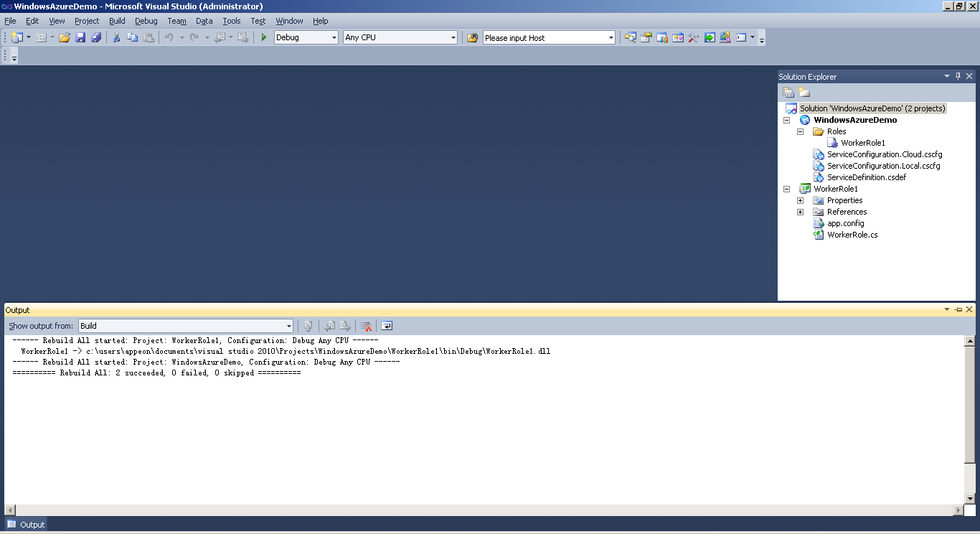The height and width of the screenshot is (534, 980).
Task: Click the green arrow Start Page icon
Action: pyautogui.click(x=710, y=37)
